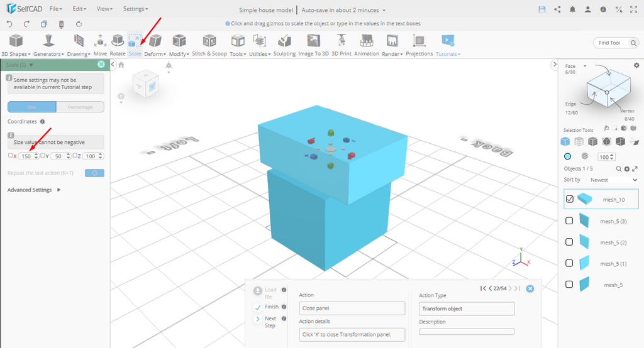Viewport: 644px width, 348px height.
Task: Search objects with the magnifier icon
Action: 619,169
